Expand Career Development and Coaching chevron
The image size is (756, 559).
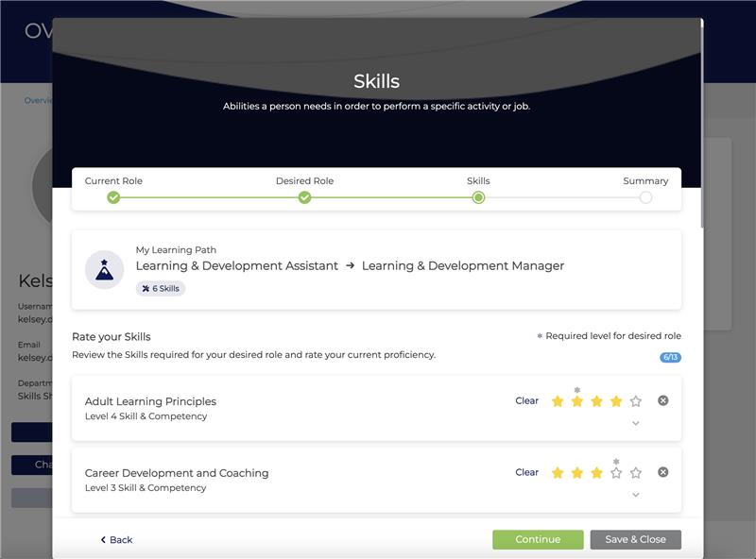pos(635,495)
